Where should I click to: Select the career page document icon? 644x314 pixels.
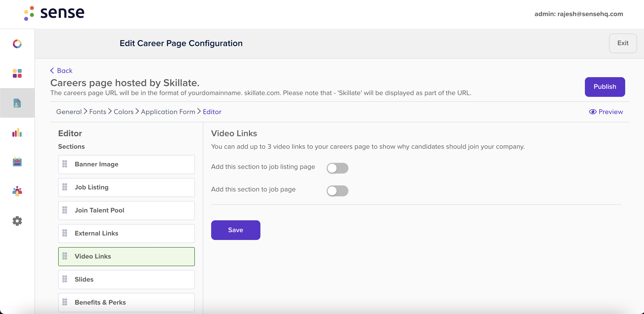pos(17,103)
